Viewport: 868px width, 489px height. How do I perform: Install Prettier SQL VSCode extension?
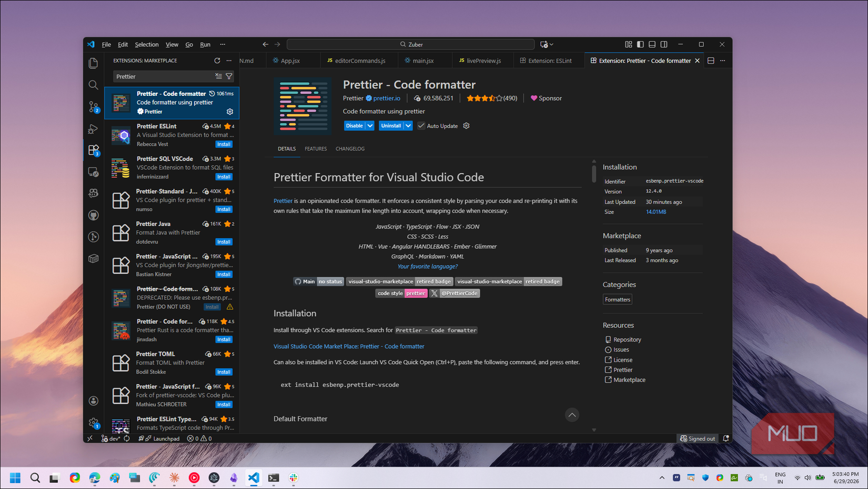pos(224,177)
